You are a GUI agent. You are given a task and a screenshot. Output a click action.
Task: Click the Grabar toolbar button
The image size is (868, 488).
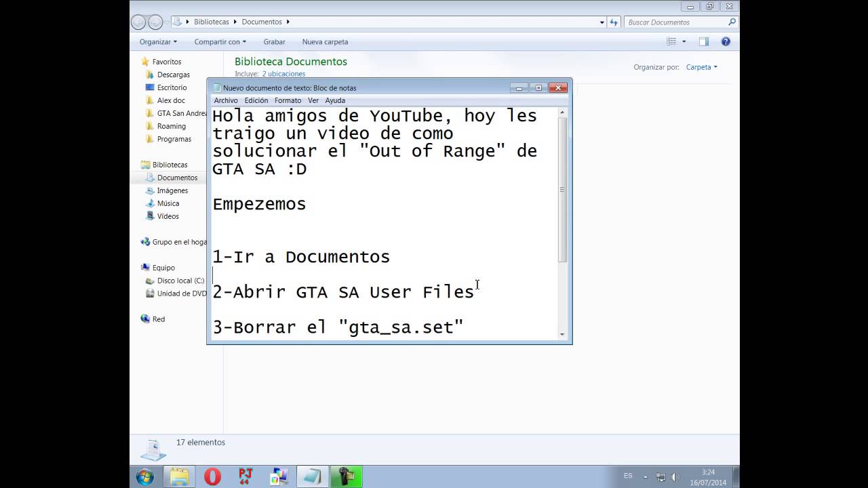click(274, 42)
